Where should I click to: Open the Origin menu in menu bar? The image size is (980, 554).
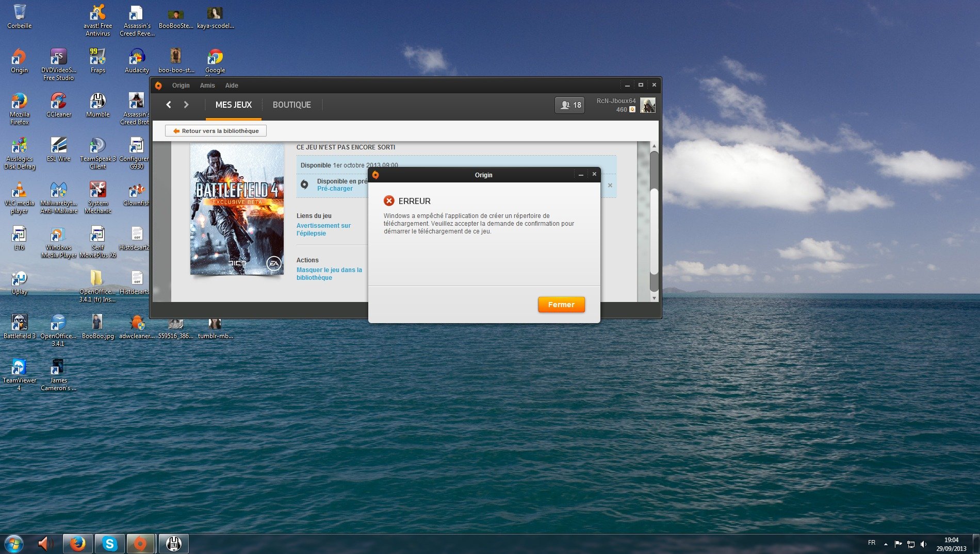181,86
